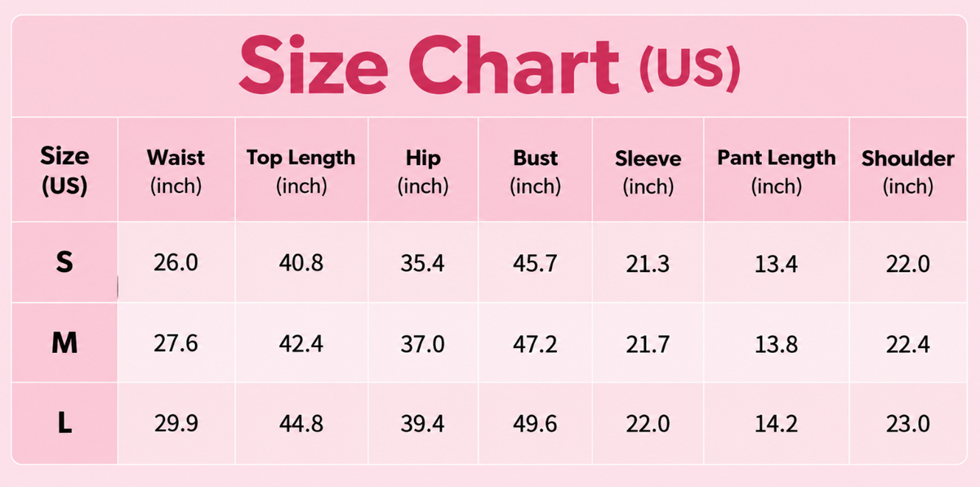Select the Pant Length column header
This screenshot has height=487, width=980.
[x=777, y=172]
